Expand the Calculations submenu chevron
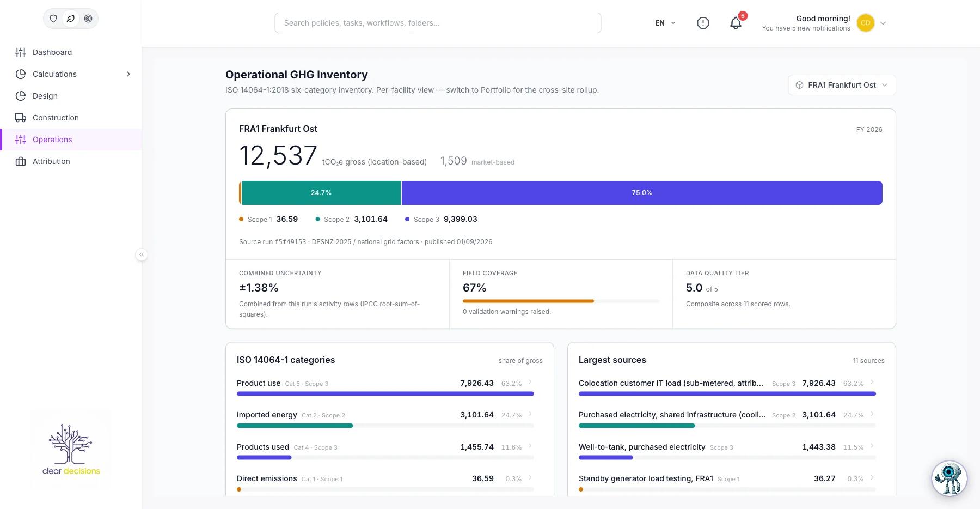980x509 pixels. [128, 74]
